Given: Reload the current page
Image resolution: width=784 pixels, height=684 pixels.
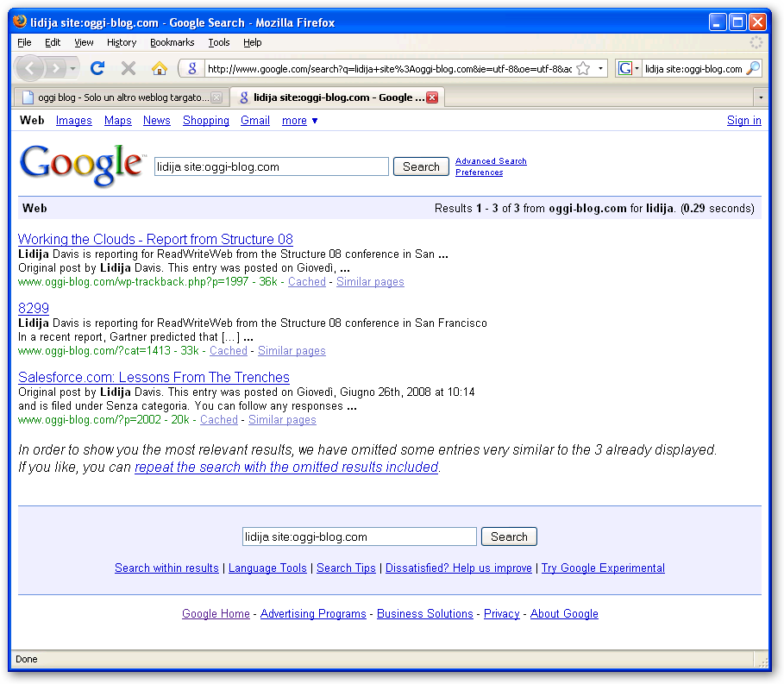Looking at the screenshot, I should (x=97, y=68).
